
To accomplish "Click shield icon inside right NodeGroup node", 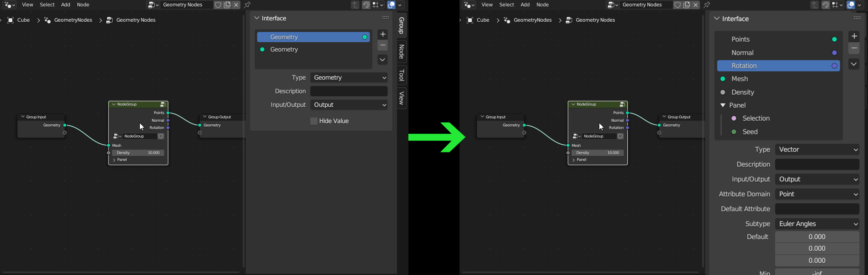I will 621,136.
